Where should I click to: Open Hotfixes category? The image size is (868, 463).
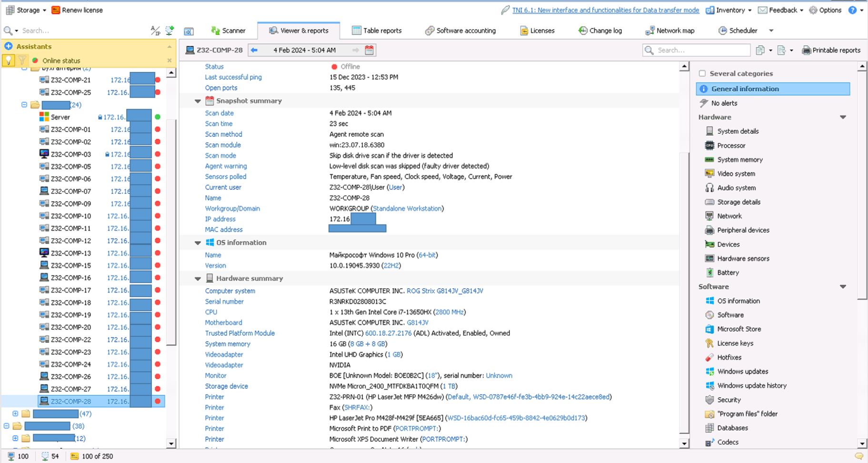click(x=723, y=358)
